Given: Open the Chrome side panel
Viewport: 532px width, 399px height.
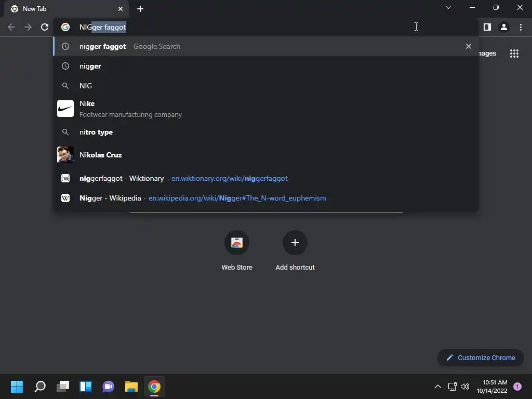Looking at the screenshot, I should [x=487, y=27].
